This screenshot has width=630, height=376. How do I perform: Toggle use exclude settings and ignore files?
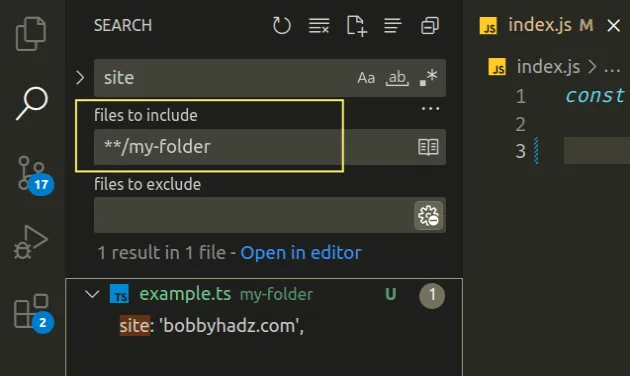click(428, 216)
